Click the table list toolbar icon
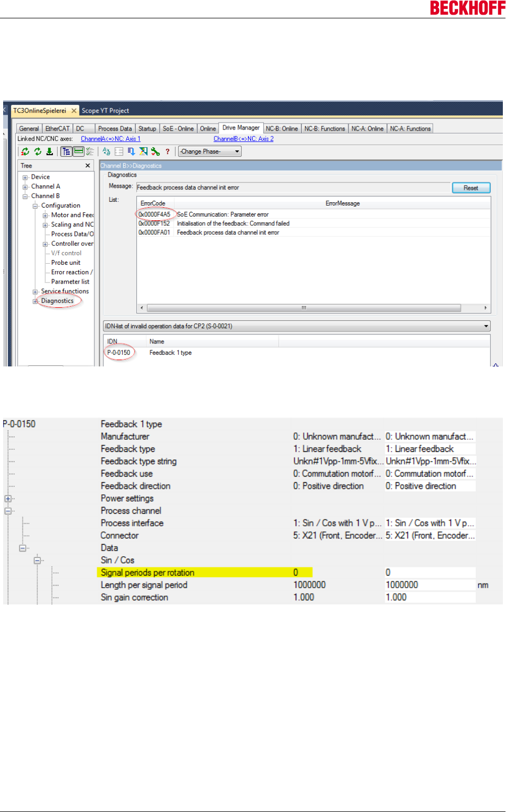506x812 pixels. click(119, 151)
